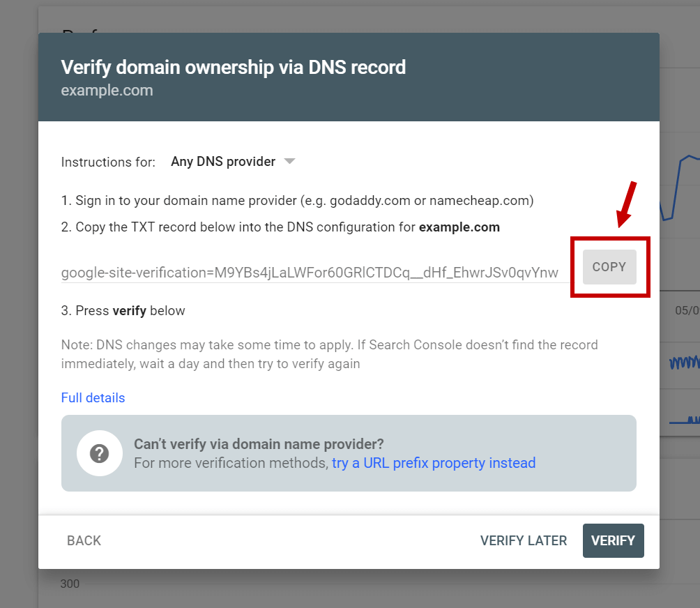
Task: Click the example.com subtitle in header
Action: [107, 90]
